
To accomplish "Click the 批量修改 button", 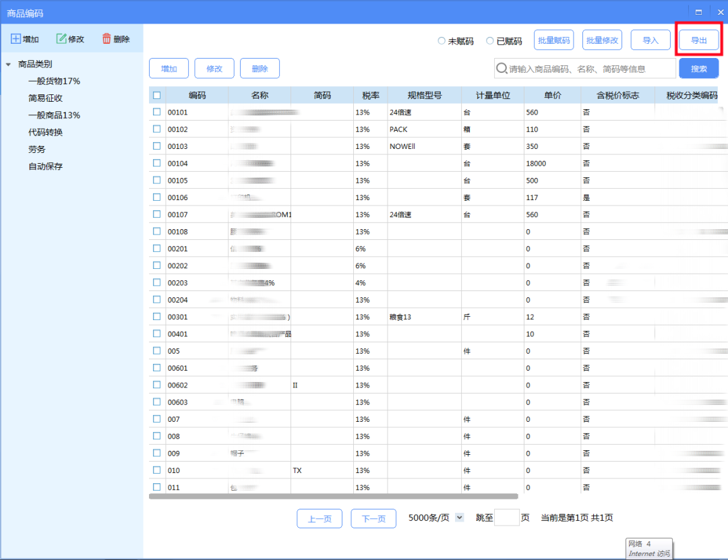I will pos(602,40).
